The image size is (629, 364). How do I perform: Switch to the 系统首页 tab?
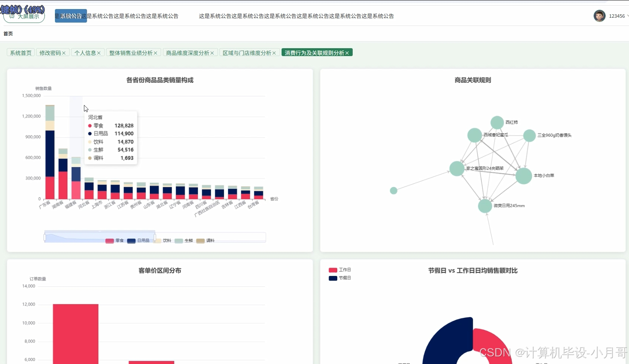(21, 53)
